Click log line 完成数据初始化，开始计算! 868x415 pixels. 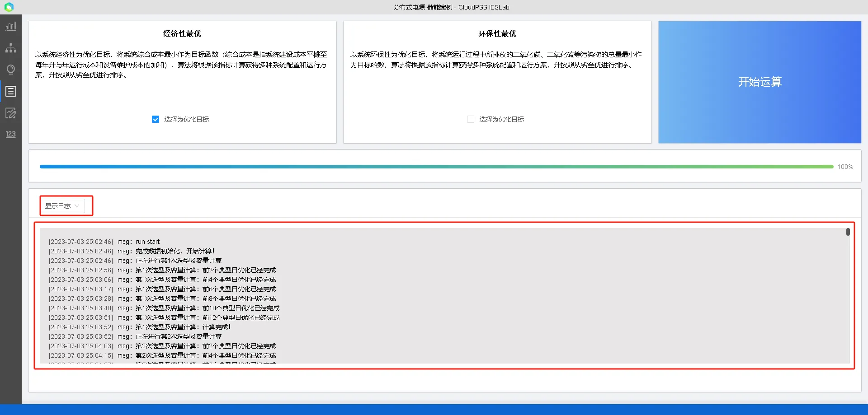[x=132, y=251]
